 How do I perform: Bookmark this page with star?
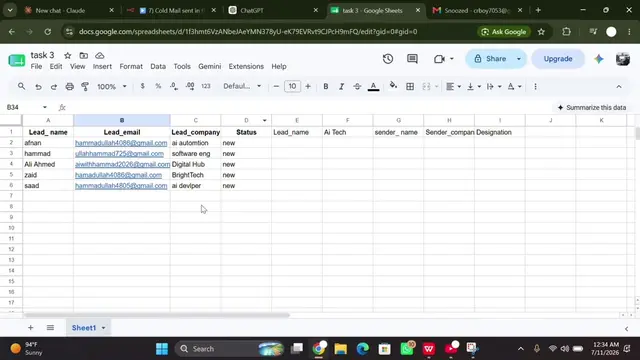pos(541,31)
